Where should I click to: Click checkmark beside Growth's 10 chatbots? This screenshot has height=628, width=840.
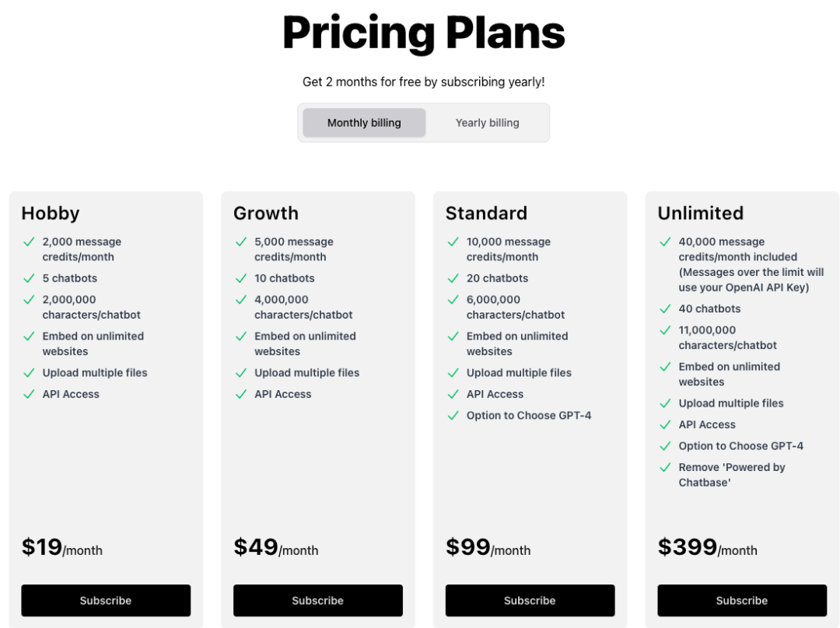tap(241, 277)
